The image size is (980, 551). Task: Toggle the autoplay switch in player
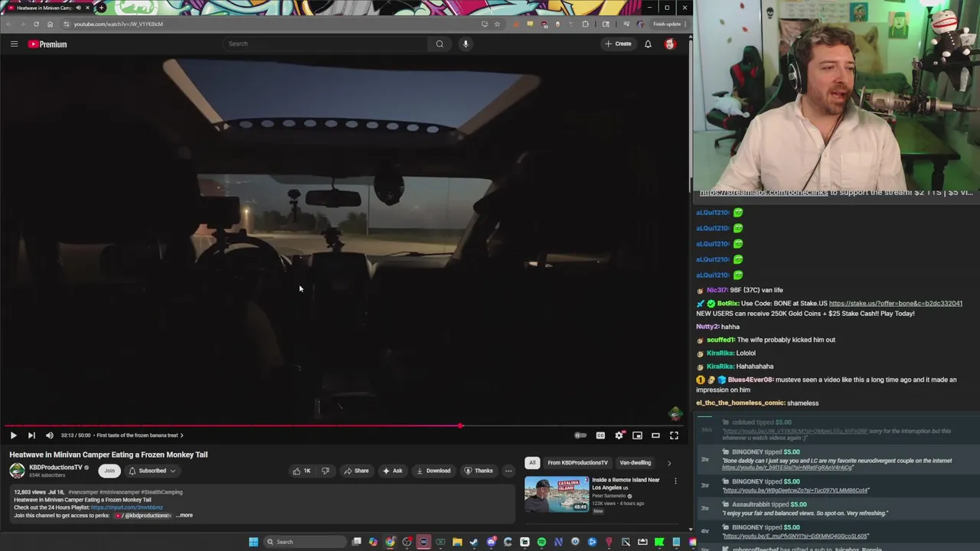pyautogui.click(x=580, y=435)
